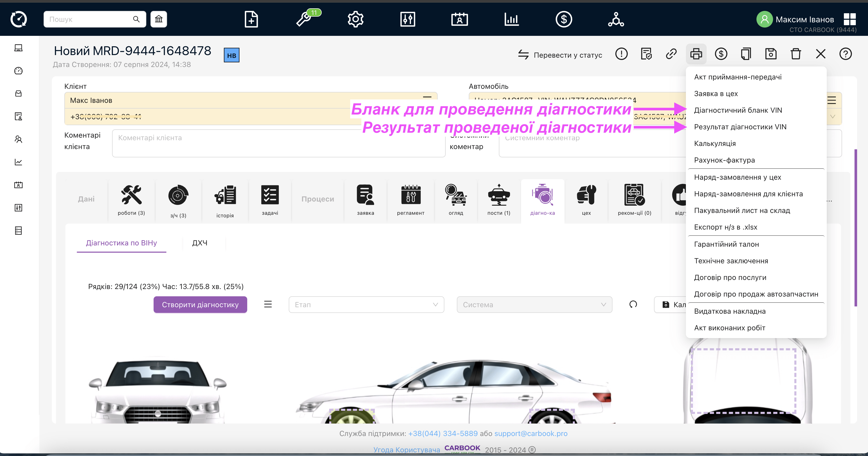Click the trash delete order icon
The width and height of the screenshot is (868, 456).
(x=796, y=54)
